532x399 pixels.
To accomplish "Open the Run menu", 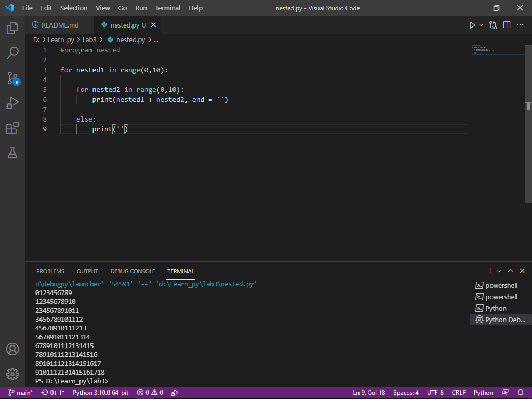I will [x=141, y=8].
